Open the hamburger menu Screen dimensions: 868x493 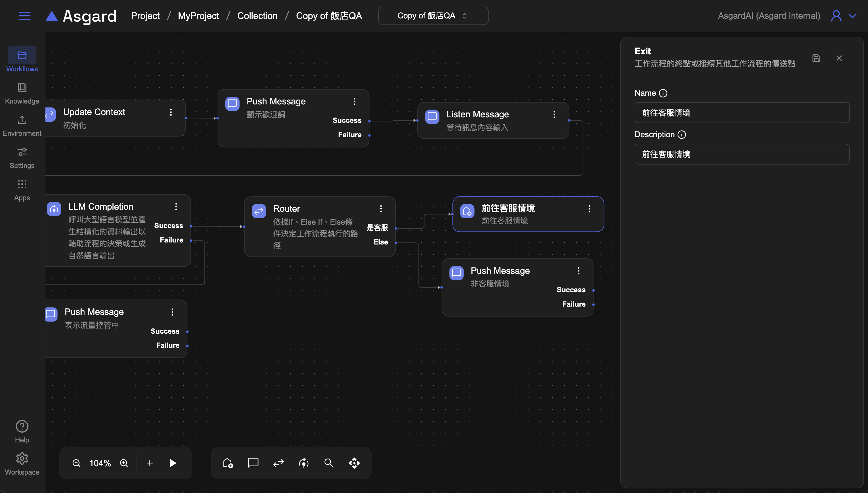point(24,16)
